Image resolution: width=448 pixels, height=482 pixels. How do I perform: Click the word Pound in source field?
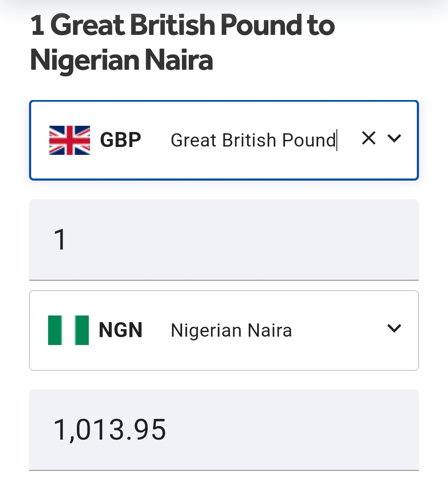tap(309, 140)
